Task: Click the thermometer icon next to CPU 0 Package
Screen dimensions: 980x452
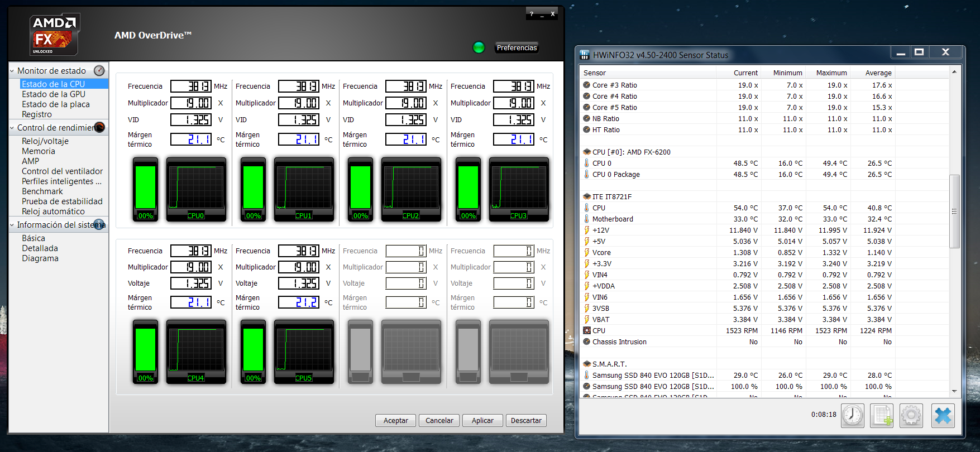Action: (586, 174)
